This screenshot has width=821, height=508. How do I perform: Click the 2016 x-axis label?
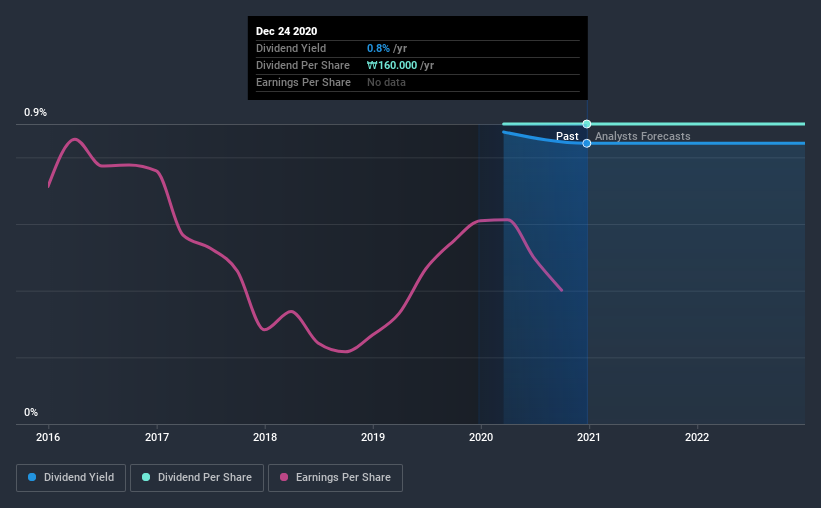[48, 437]
